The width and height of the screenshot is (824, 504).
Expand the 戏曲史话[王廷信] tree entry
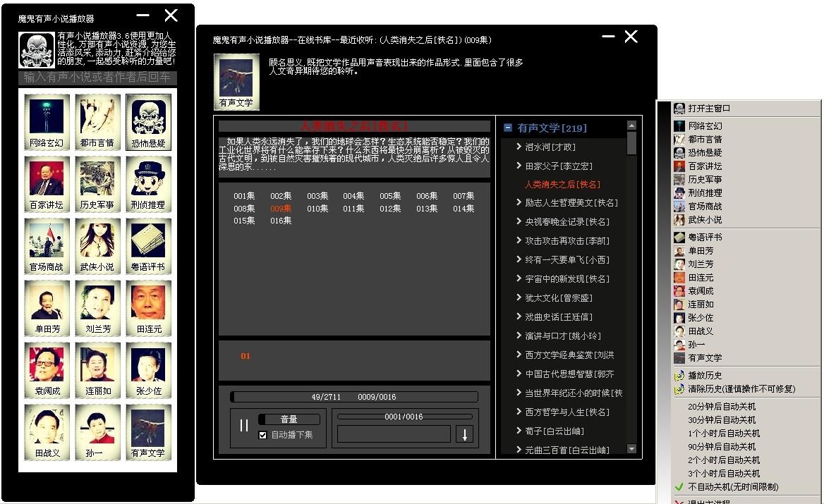(x=519, y=316)
